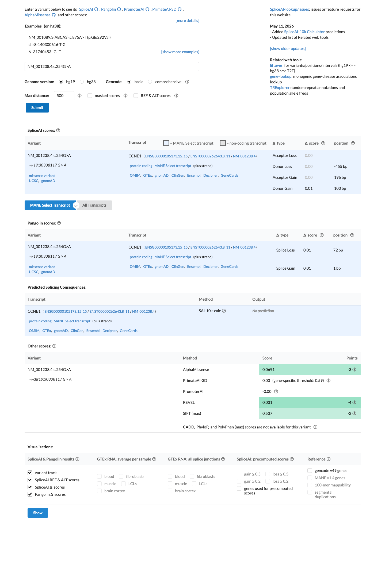Open the TRExplorer tool link
Viewport: 389px width, 588px height.
pyautogui.click(x=280, y=88)
